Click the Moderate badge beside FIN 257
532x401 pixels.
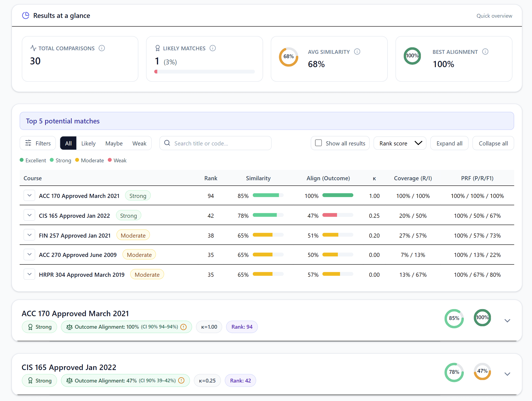(x=133, y=235)
